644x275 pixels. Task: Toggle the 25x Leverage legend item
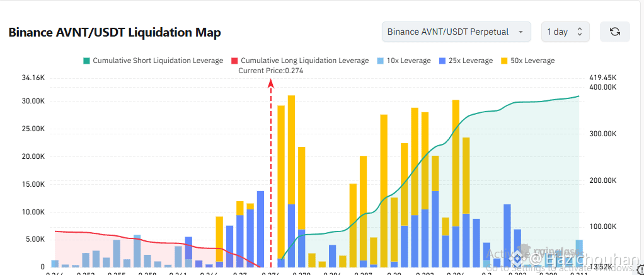pos(465,61)
